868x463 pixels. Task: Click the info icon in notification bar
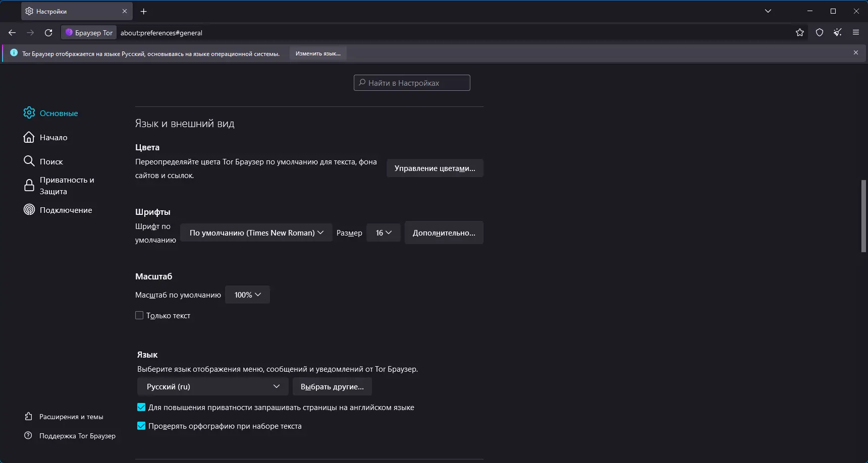(x=14, y=53)
